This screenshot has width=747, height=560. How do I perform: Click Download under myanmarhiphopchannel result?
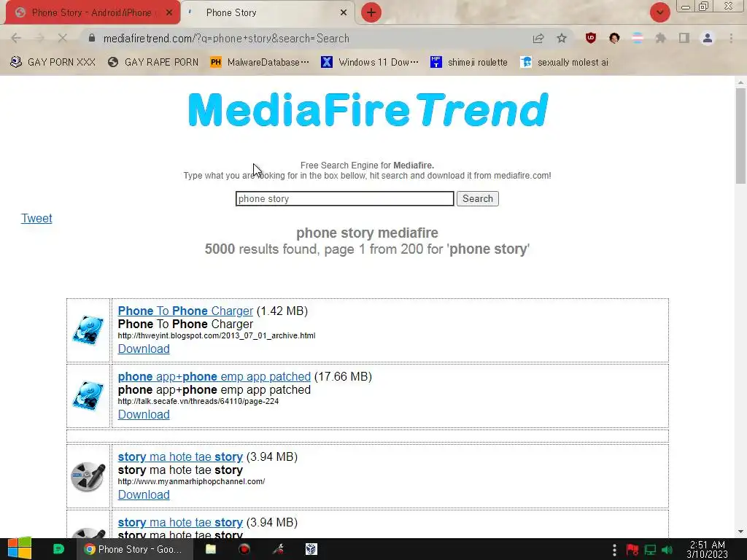click(144, 495)
